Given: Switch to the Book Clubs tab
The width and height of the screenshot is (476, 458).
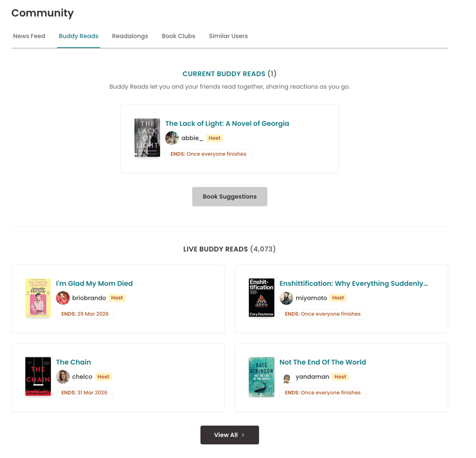Looking at the screenshot, I should click(x=178, y=36).
